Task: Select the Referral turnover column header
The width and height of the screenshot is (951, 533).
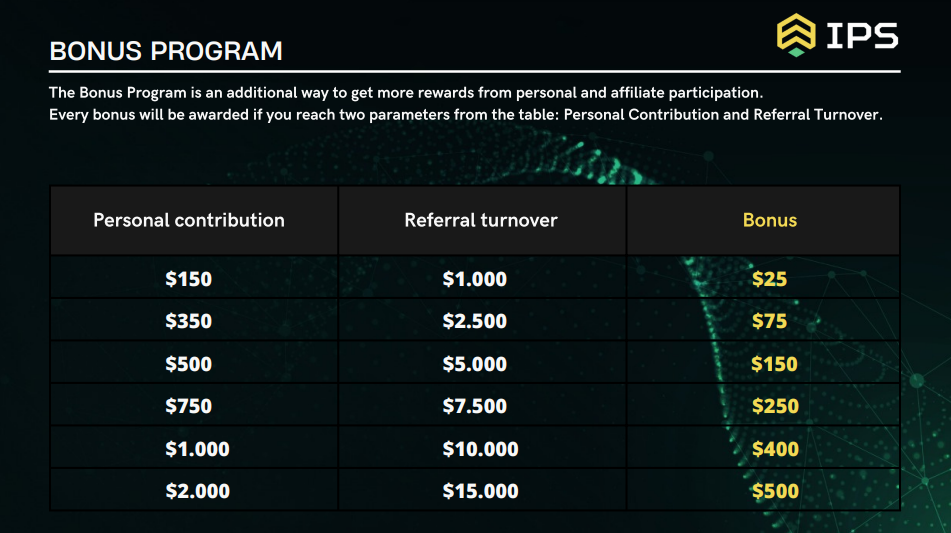Action: pyautogui.click(x=481, y=220)
